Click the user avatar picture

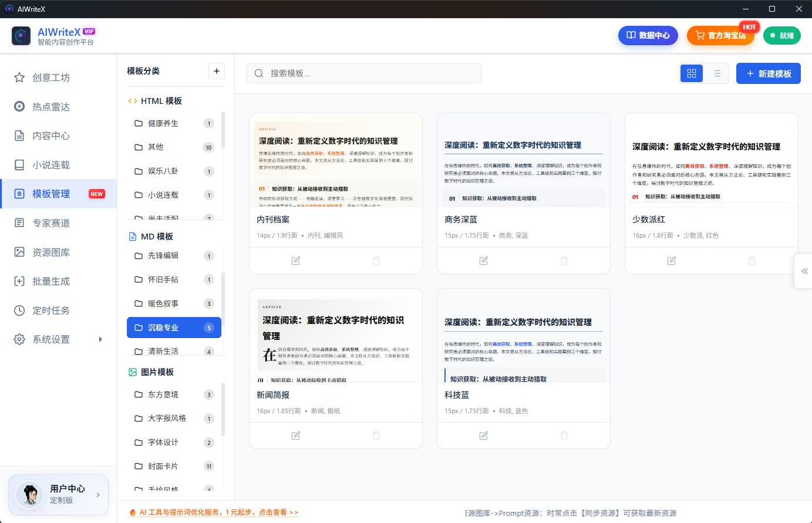tap(29, 494)
